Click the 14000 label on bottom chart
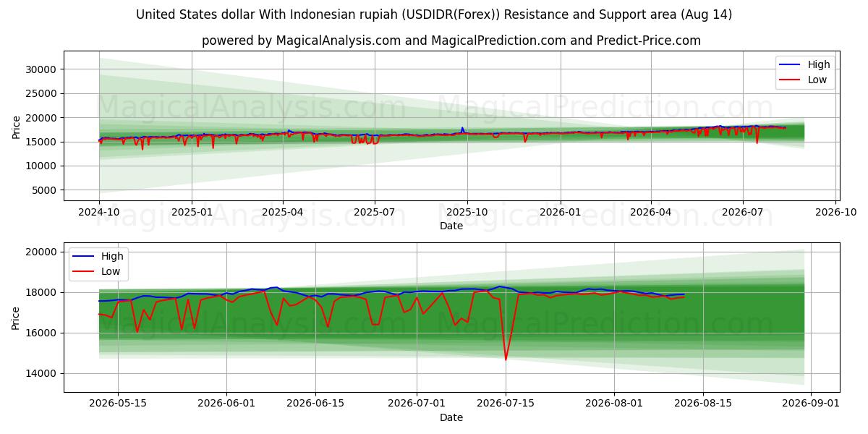868x434 pixels. [42, 373]
